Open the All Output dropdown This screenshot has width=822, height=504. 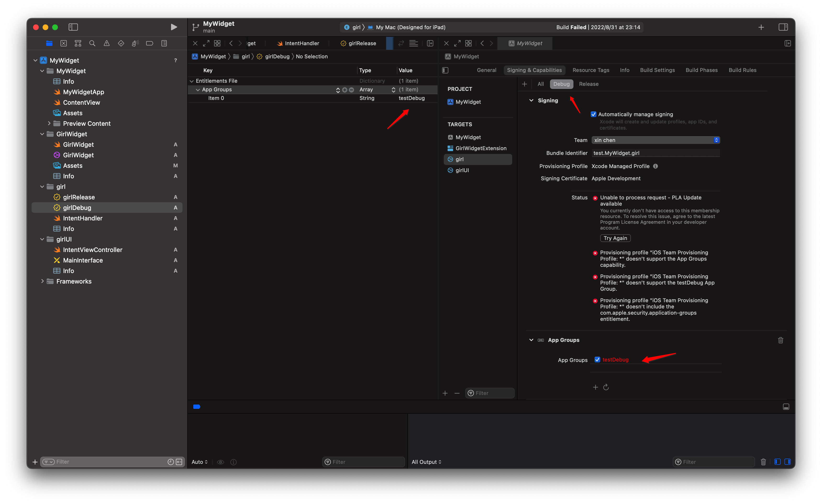[x=426, y=462]
